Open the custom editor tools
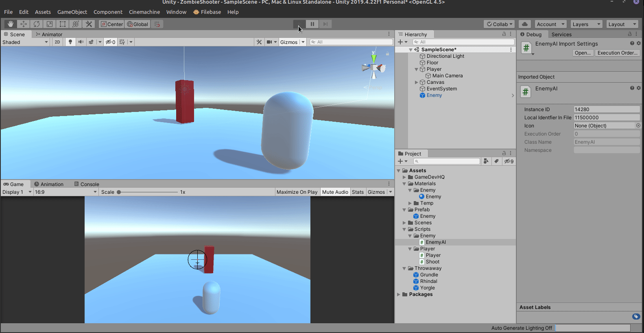The image size is (644, 333). (x=89, y=24)
